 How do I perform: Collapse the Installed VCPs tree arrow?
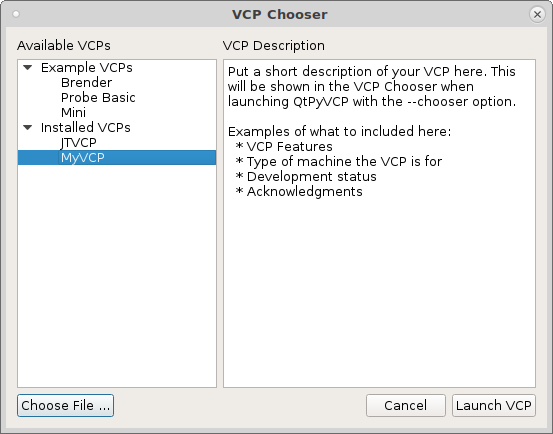[28, 127]
